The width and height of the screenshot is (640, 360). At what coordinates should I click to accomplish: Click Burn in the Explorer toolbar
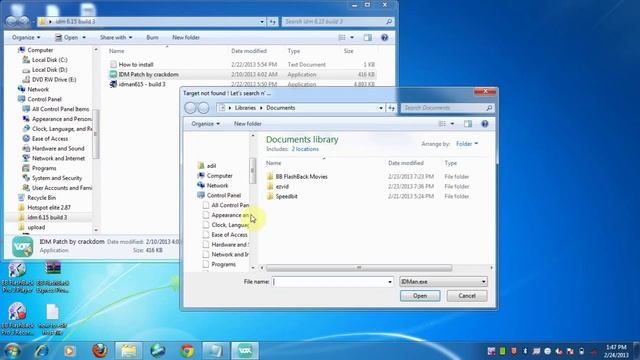point(152,37)
